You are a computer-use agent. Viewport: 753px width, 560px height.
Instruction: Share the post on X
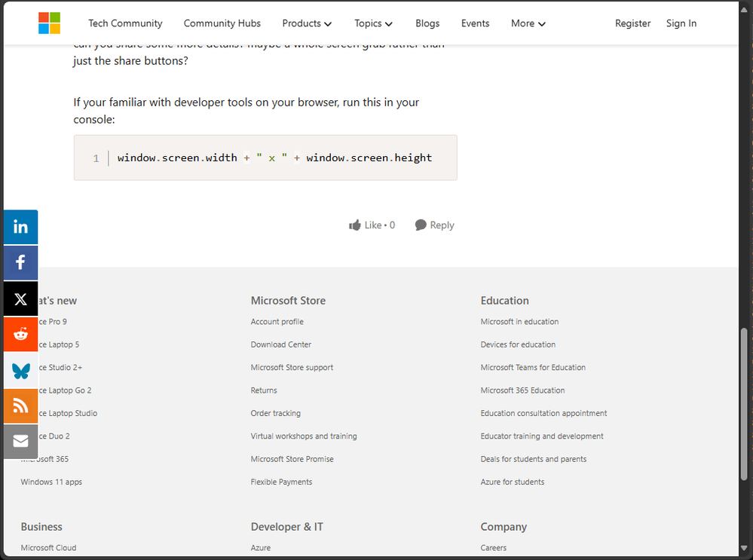point(20,298)
